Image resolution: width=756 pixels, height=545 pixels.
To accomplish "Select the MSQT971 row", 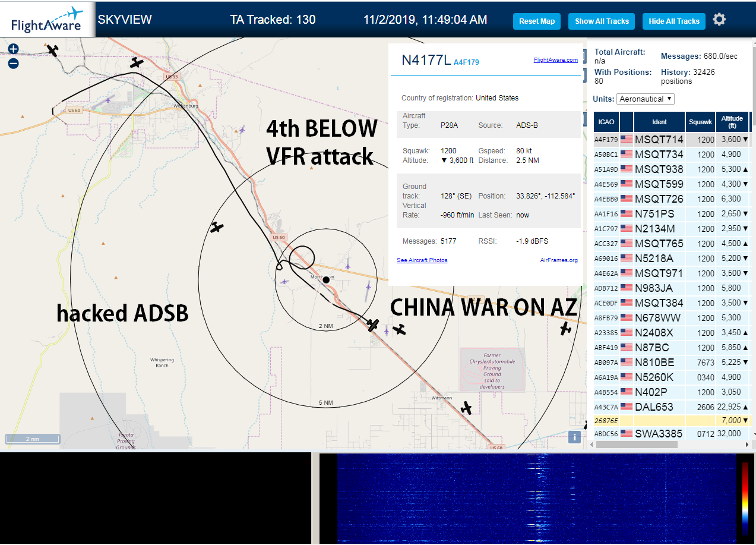I will click(672, 273).
